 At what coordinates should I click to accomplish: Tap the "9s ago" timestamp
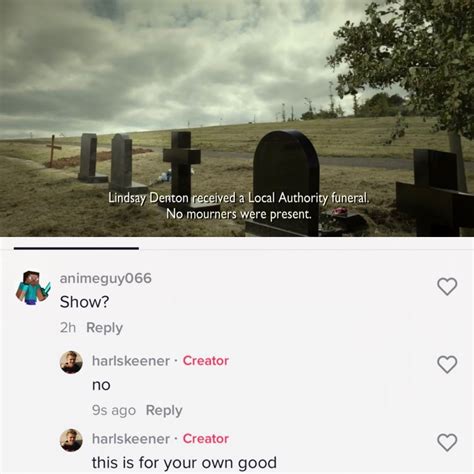114,410
